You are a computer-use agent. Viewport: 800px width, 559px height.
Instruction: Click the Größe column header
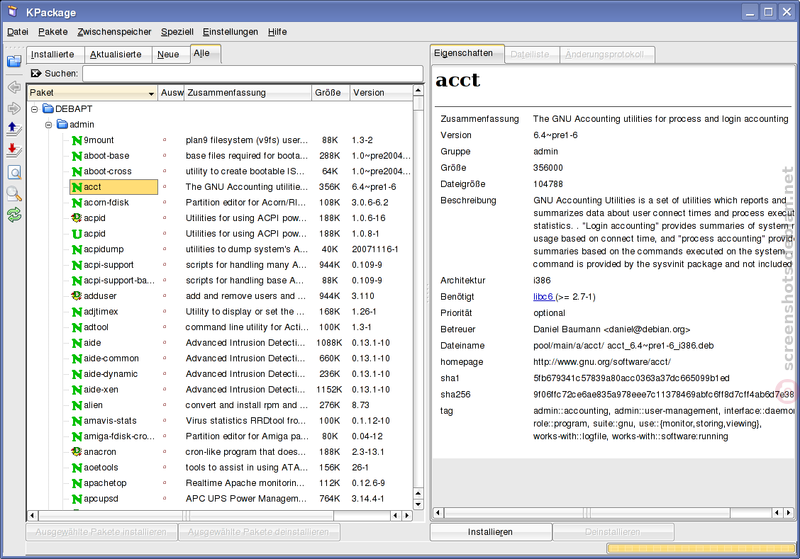coord(330,93)
